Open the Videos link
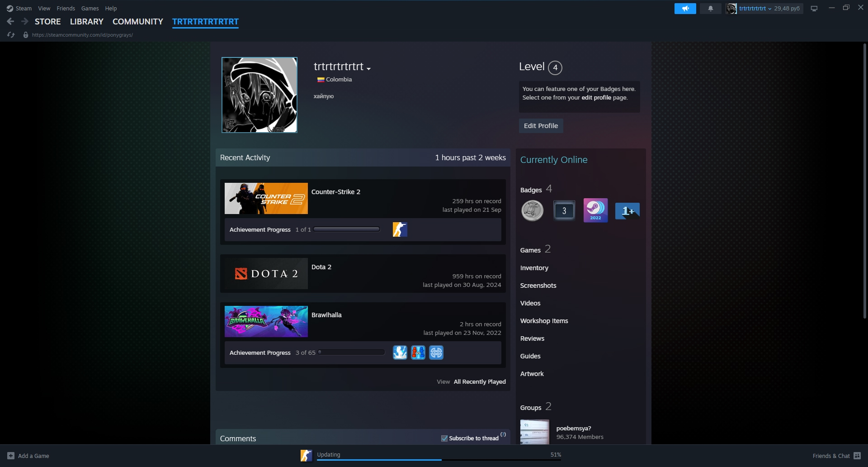The width and height of the screenshot is (868, 467). point(530,303)
